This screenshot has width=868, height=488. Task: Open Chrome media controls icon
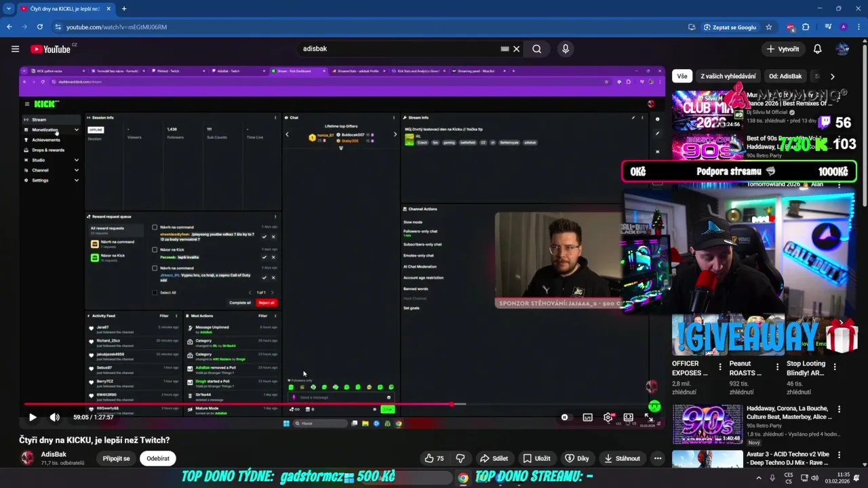click(x=828, y=27)
